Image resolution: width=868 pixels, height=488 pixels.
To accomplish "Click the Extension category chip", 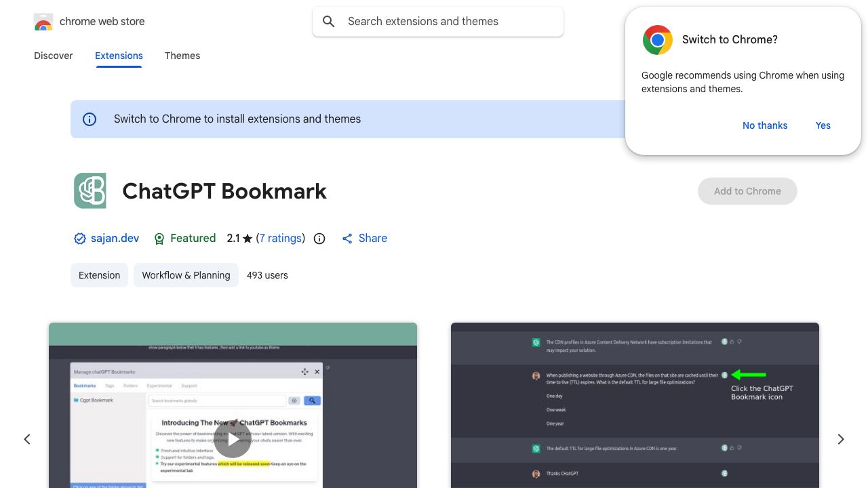I will click(x=99, y=275).
